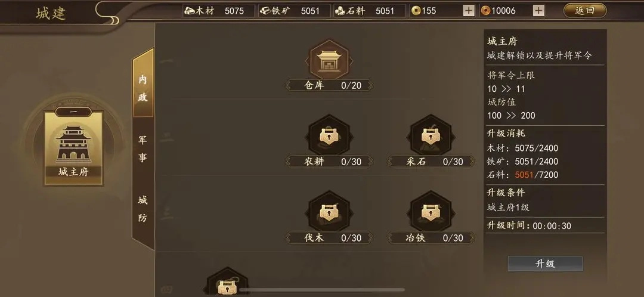Select the locked 冶铁 smelting icon

[x=431, y=211]
